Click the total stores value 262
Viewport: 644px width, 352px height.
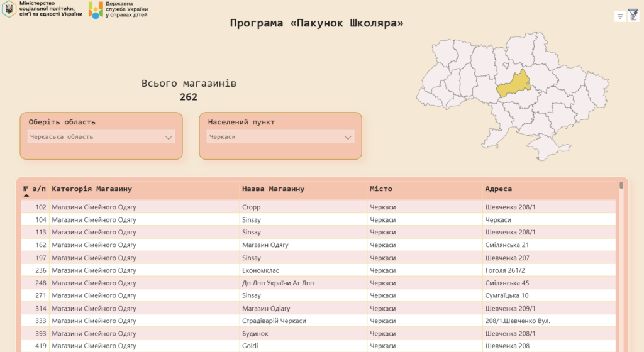pyautogui.click(x=189, y=97)
